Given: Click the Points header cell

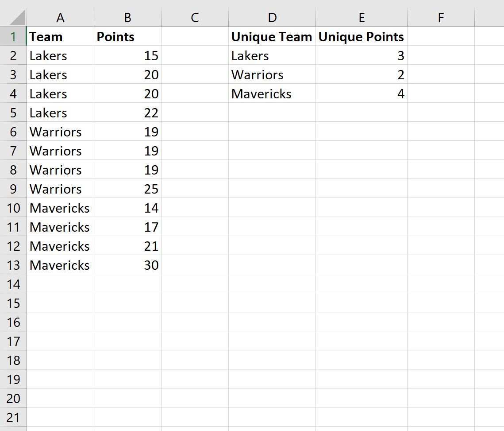Looking at the screenshot, I should (127, 36).
